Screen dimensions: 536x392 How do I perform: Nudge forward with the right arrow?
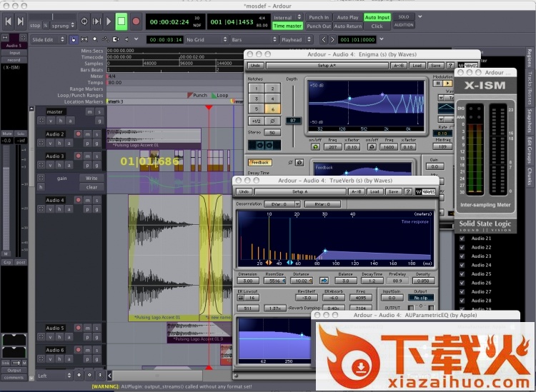coord(332,39)
